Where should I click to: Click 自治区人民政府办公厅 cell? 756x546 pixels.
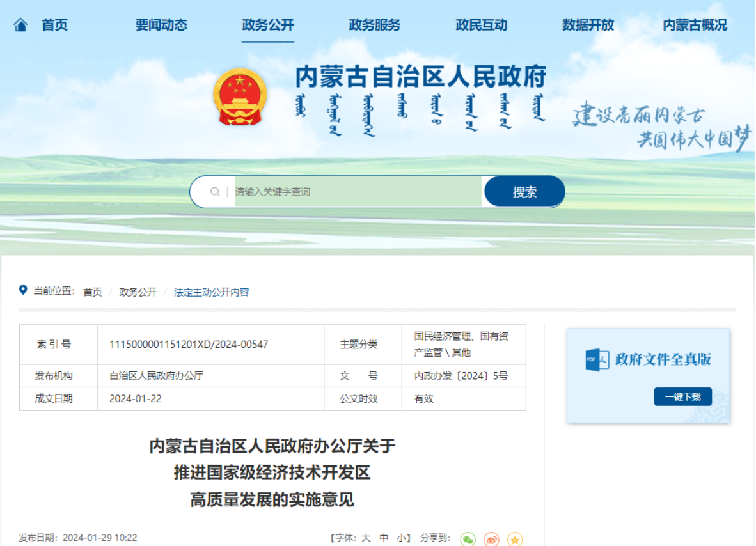[156, 376]
